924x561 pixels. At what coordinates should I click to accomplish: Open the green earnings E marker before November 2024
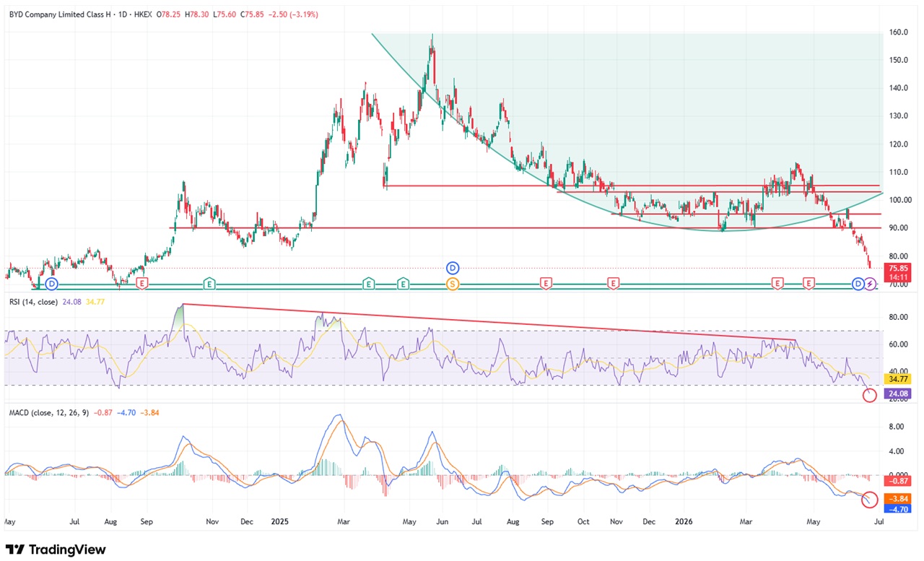209,283
